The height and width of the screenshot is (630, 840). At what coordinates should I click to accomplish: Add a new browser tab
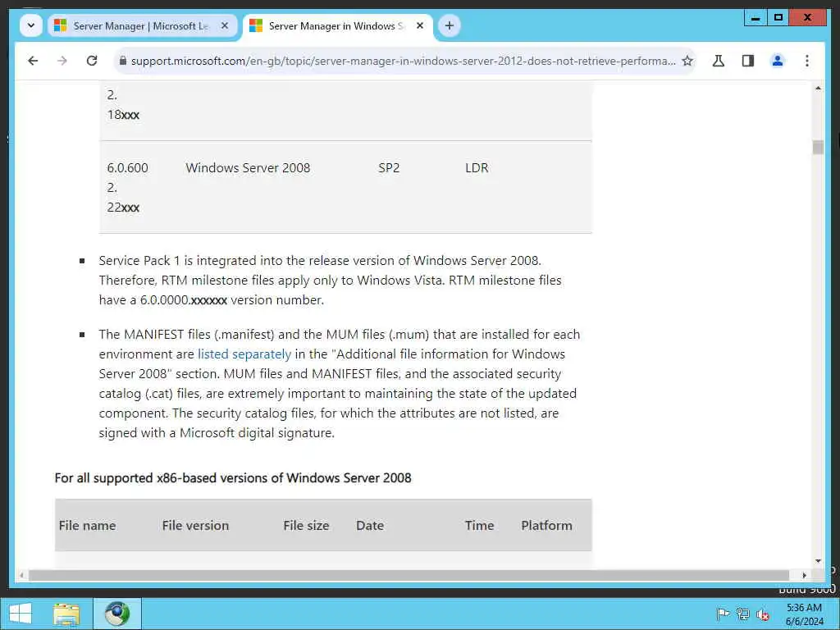[450, 25]
